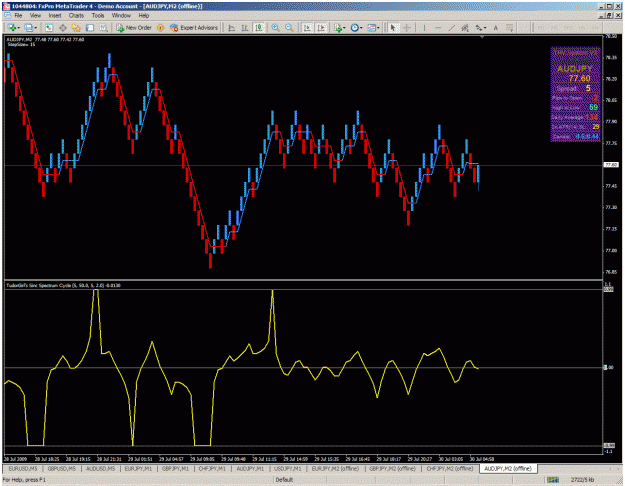Open the File menu
Image resolution: width=625 pixels, height=486 pixels.
pos(18,16)
